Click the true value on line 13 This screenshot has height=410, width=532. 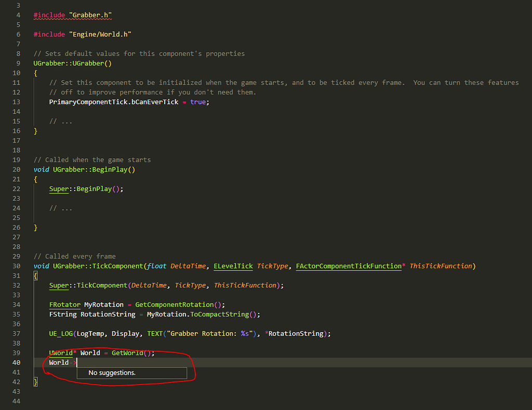(x=198, y=102)
